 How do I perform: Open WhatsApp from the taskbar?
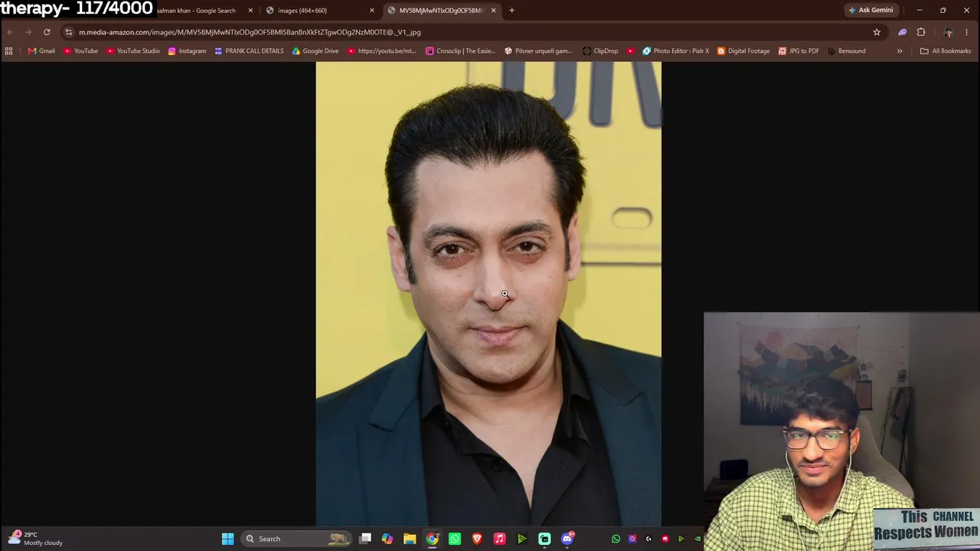click(x=455, y=539)
